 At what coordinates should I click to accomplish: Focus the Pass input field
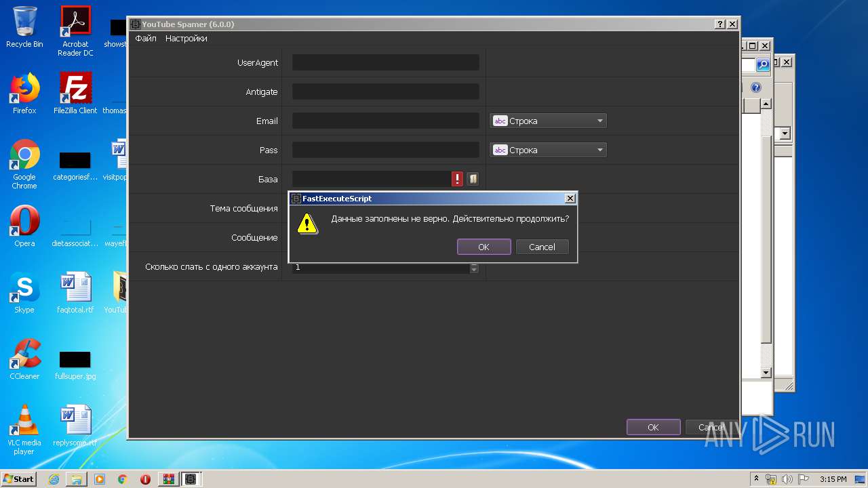tap(385, 150)
